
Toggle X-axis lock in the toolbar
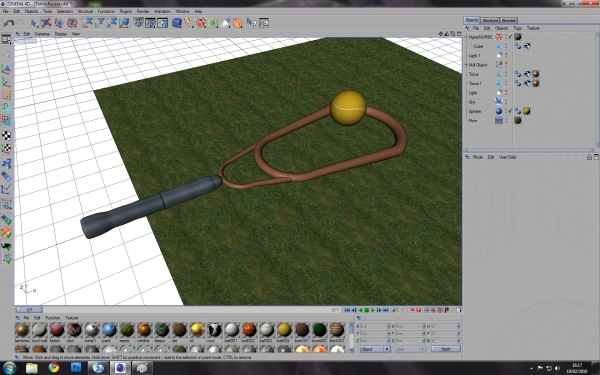coord(88,23)
